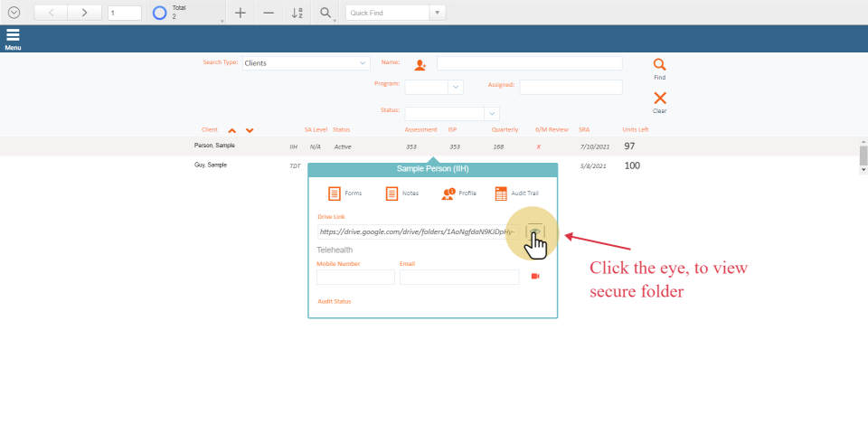Viewport: 868px width, 425px height.
Task: Click the Forms icon in popup
Action: 335,194
